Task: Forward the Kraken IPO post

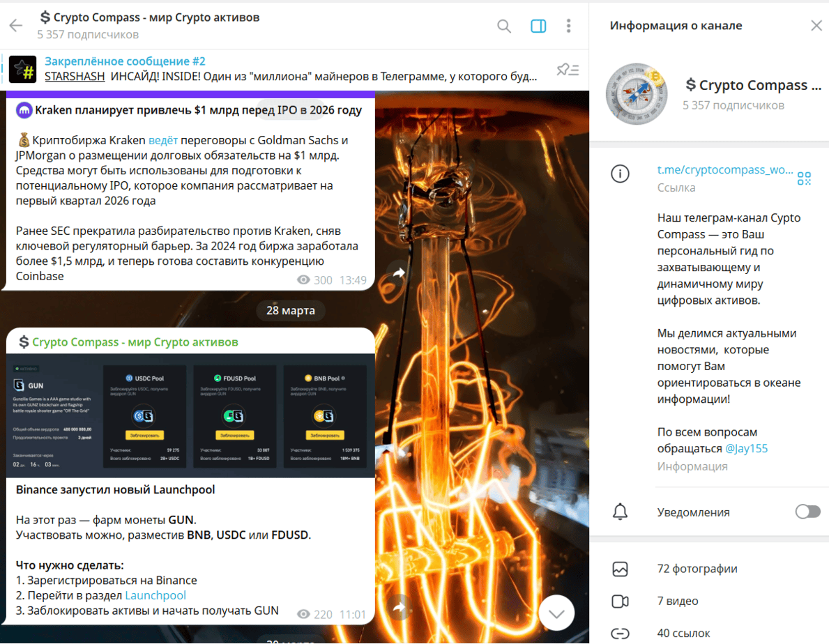Action: tap(400, 273)
